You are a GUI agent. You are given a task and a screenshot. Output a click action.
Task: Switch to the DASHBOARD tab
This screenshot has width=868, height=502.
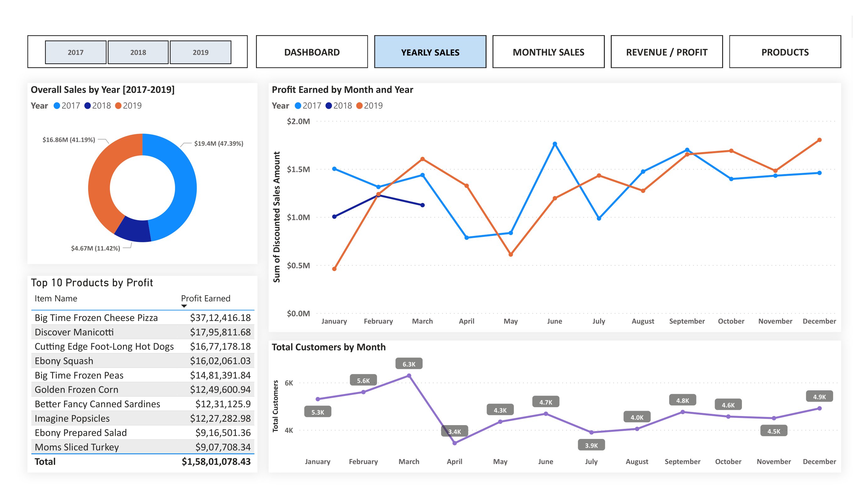click(x=312, y=52)
